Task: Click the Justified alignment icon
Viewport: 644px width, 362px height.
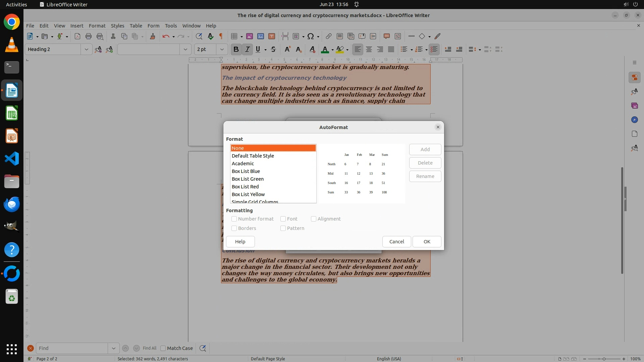Action: pos(391,49)
